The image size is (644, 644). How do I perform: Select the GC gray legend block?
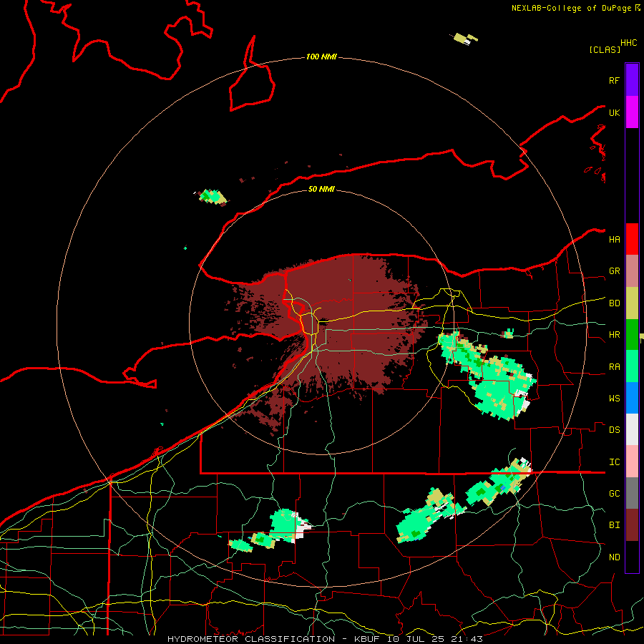[632, 493]
